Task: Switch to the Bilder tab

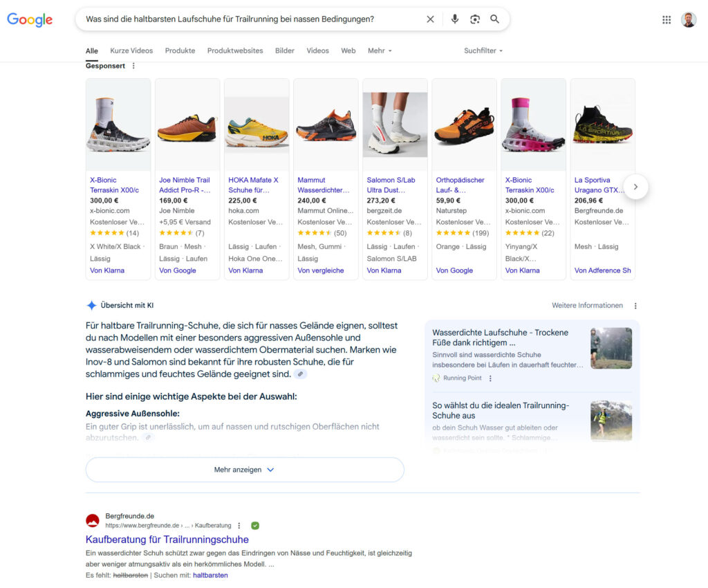Action: click(285, 50)
